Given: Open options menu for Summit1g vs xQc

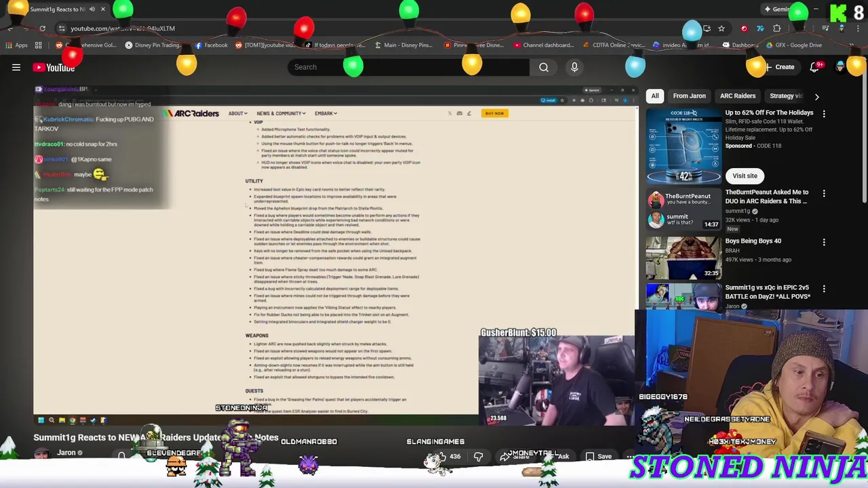Looking at the screenshot, I should (824, 289).
